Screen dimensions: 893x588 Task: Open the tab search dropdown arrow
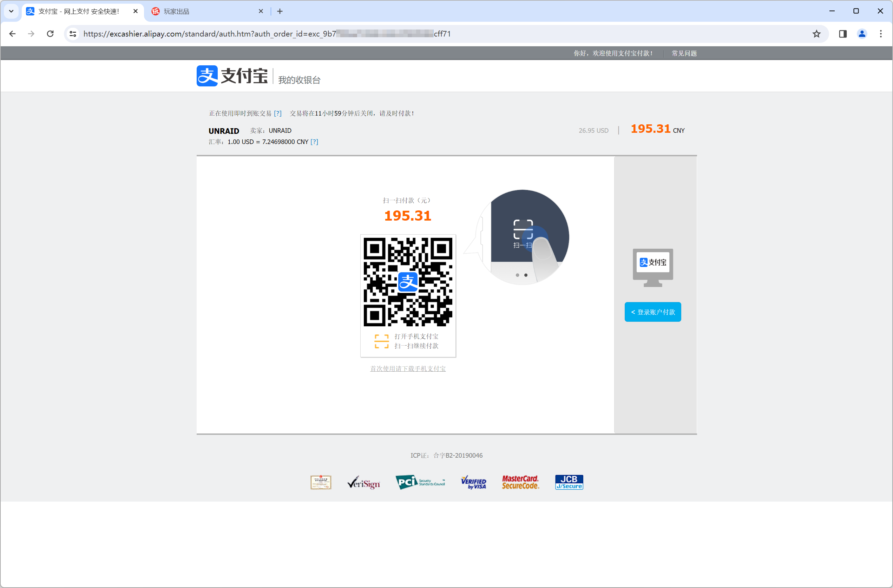pos(11,11)
